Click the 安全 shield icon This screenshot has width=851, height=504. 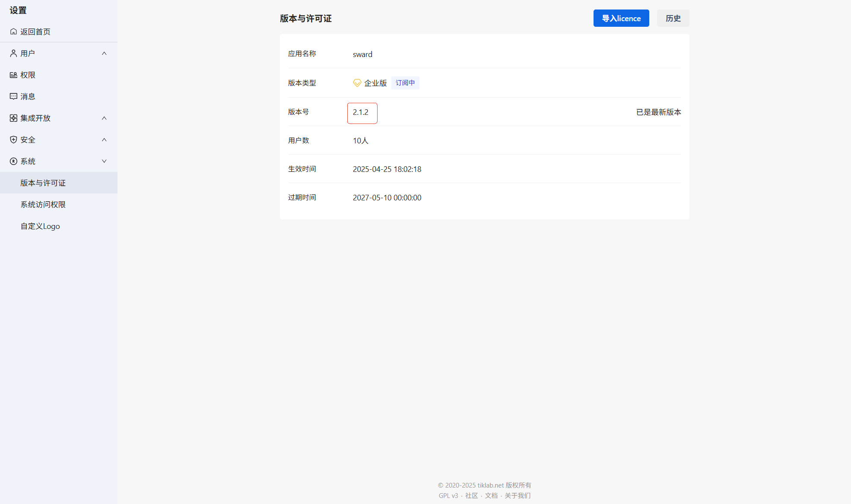[13, 139]
